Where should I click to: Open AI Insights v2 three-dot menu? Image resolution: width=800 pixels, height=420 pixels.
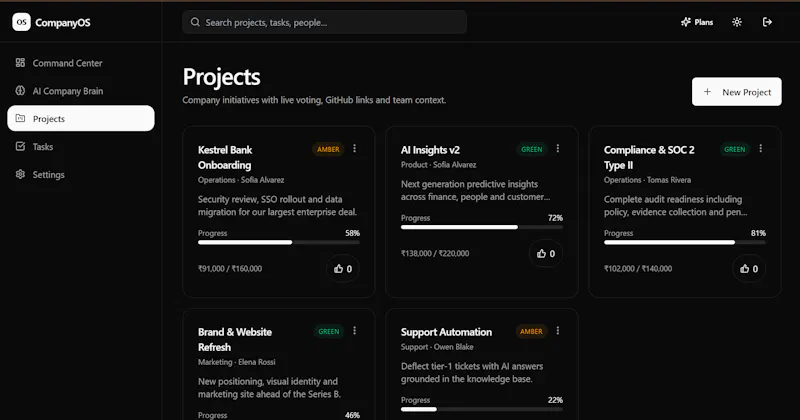click(558, 149)
